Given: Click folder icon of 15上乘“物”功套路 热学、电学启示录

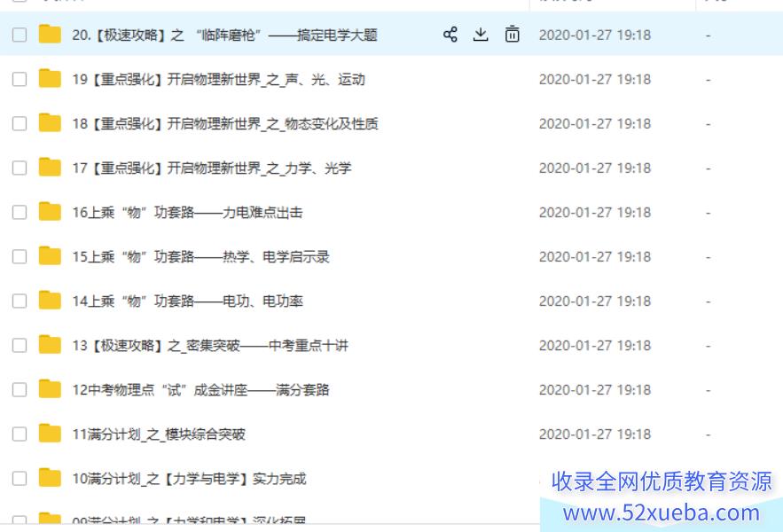Looking at the screenshot, I should [50, 255].
